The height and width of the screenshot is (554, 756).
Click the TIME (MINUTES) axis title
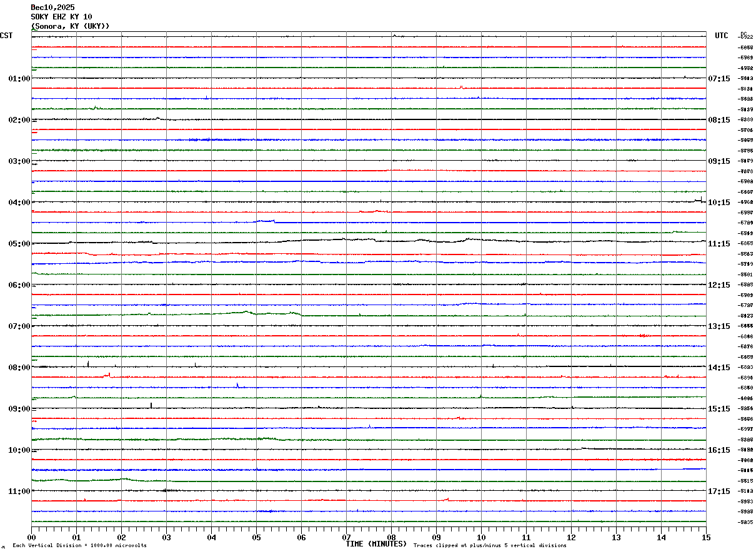(376, 544)
